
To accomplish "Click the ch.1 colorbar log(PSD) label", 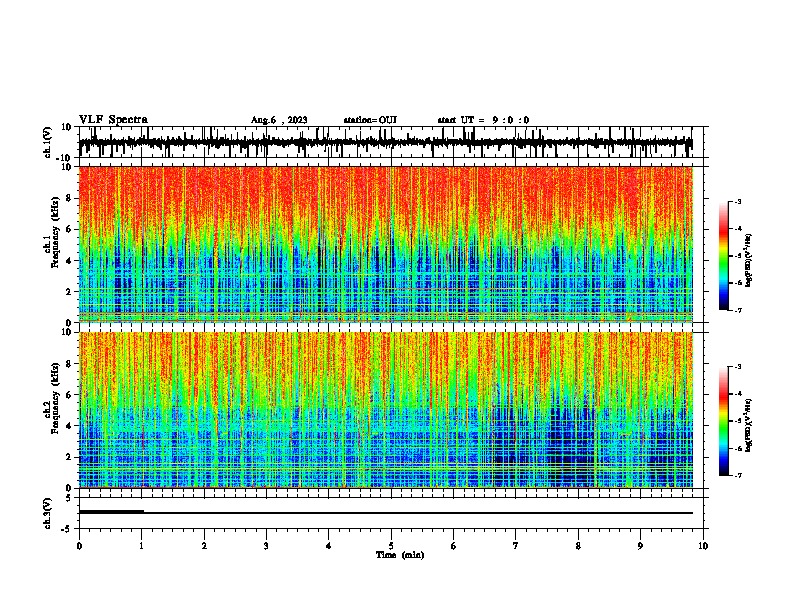I will point(748,261).
